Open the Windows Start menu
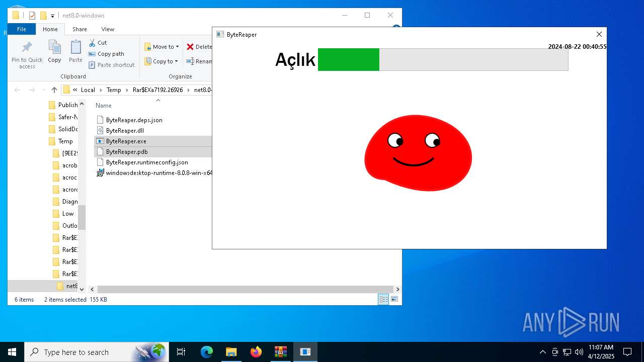644x362 pixels. click(x=12, y=352)
